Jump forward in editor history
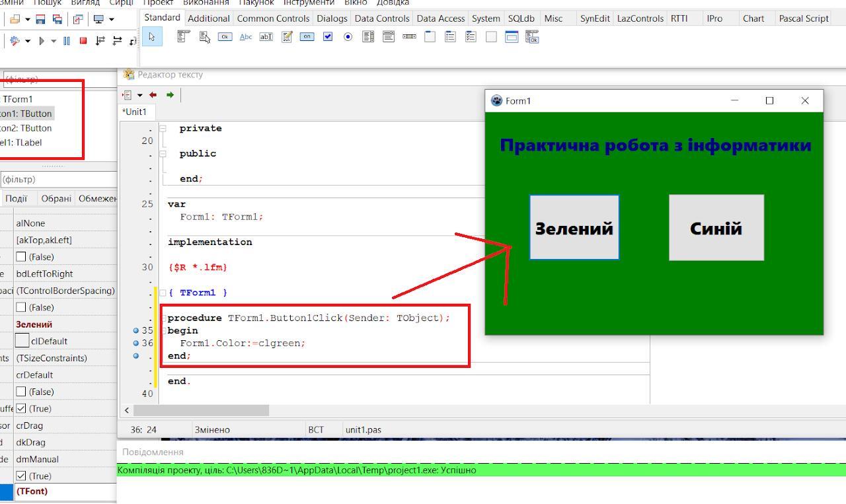The image size is (846, 504). (170, 95)
